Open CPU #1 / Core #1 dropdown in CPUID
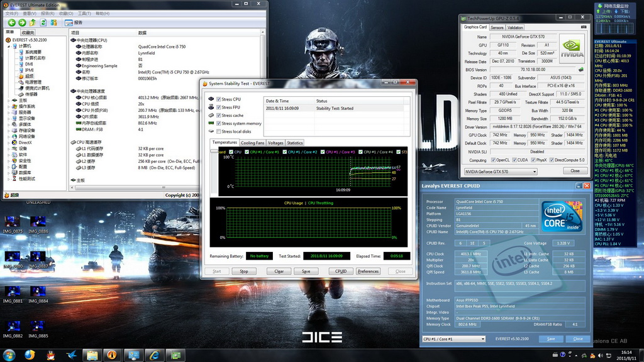This screenshot has height=362, width=644. [x=454, y=339]
